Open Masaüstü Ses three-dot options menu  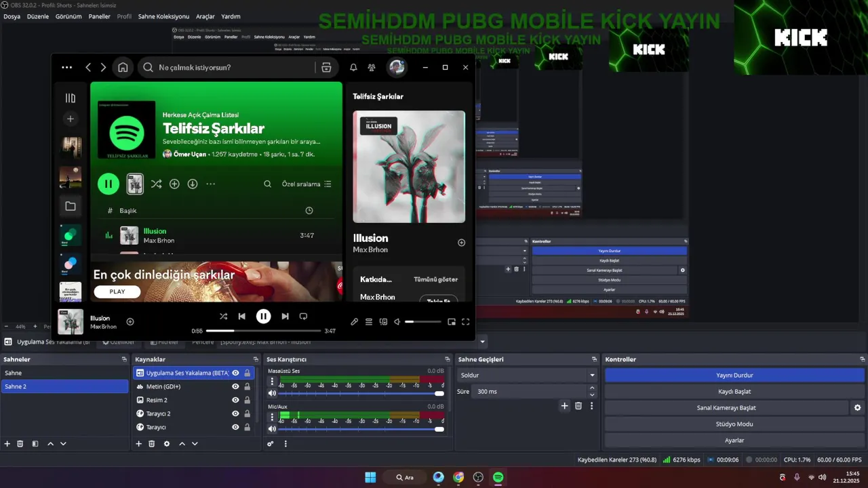coord(272,382)
